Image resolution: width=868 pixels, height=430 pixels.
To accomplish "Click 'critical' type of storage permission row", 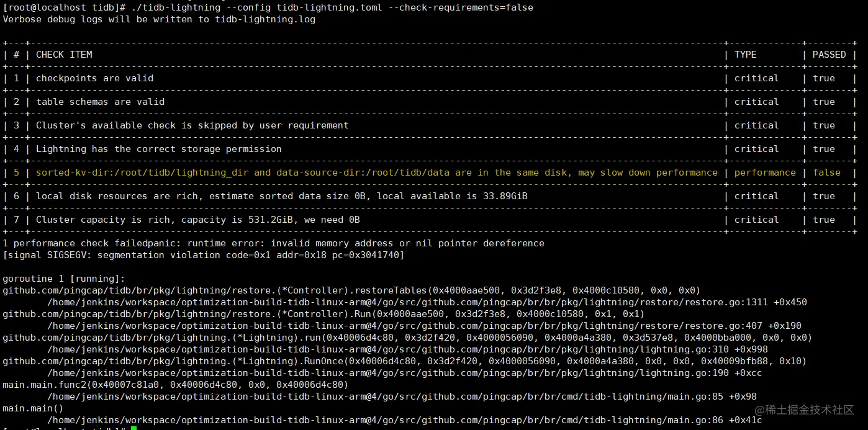I will [756, 149].
